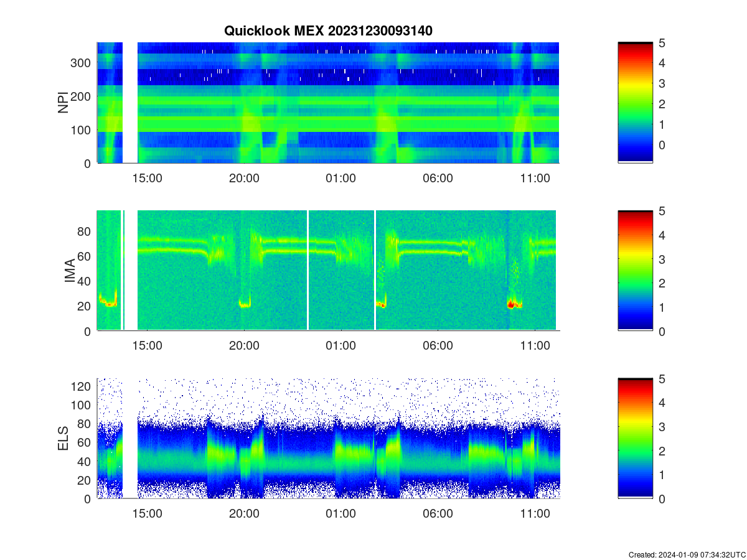The image size is (747, 560).
Task: Click the 01:00 tick label of the IMA plot
Action: [x=341, y=346]
